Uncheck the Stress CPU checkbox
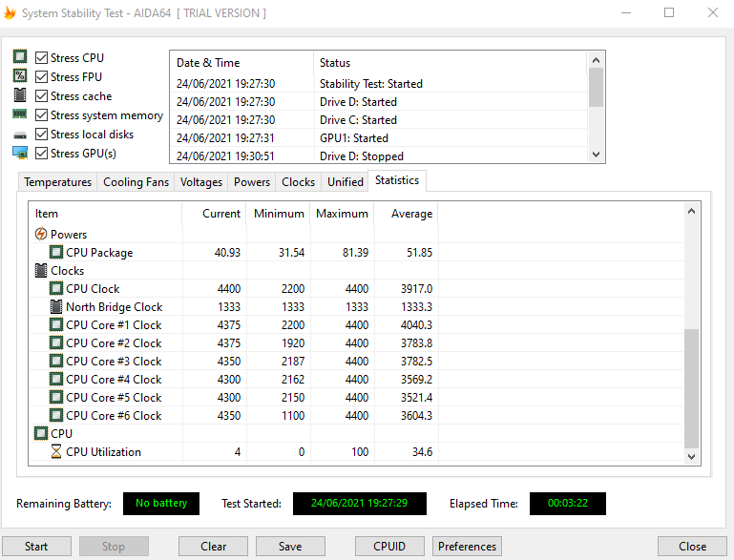The image size is (734, 560). click(42, 57)
